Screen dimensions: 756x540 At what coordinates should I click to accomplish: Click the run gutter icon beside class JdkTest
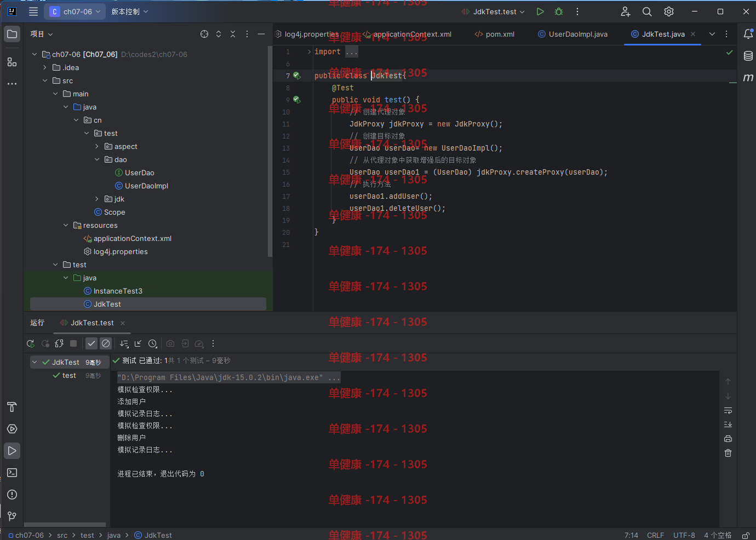coord(296,76)
